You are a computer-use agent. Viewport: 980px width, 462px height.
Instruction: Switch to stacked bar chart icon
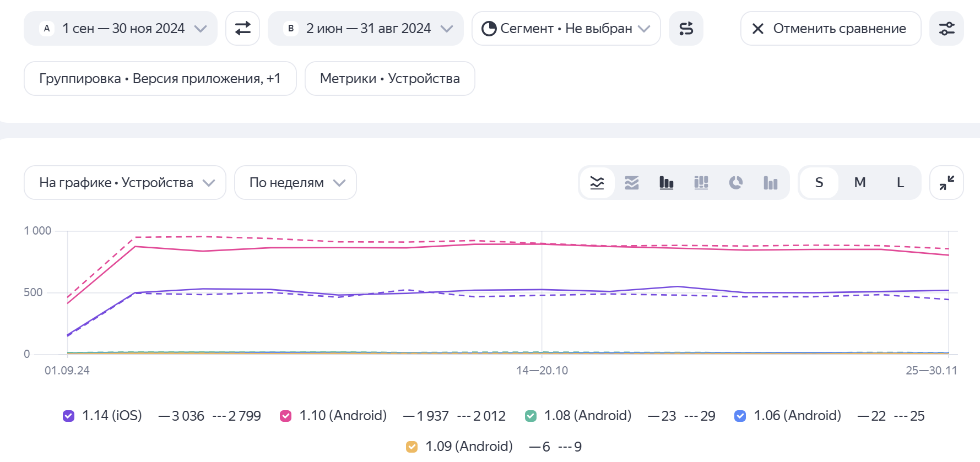click(x=701, y=183)
